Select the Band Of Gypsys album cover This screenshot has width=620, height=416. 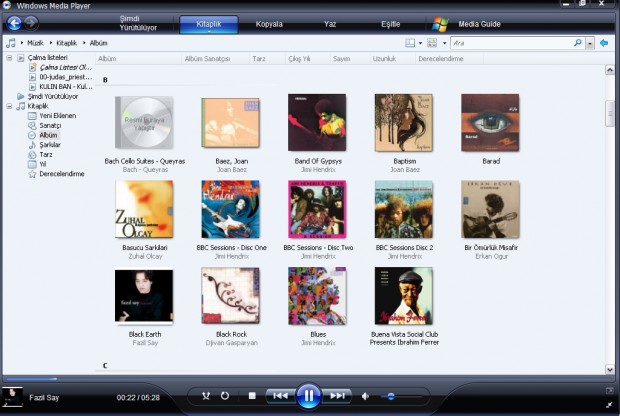tap(317, 122)
